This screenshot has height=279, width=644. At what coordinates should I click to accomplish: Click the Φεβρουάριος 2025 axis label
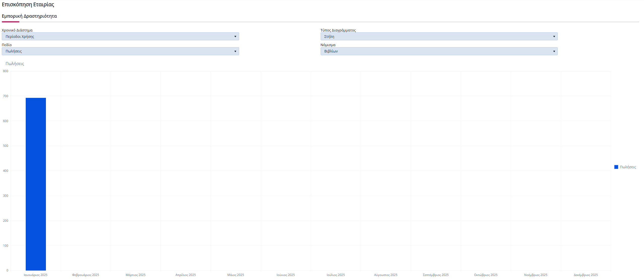click(86, 275)
